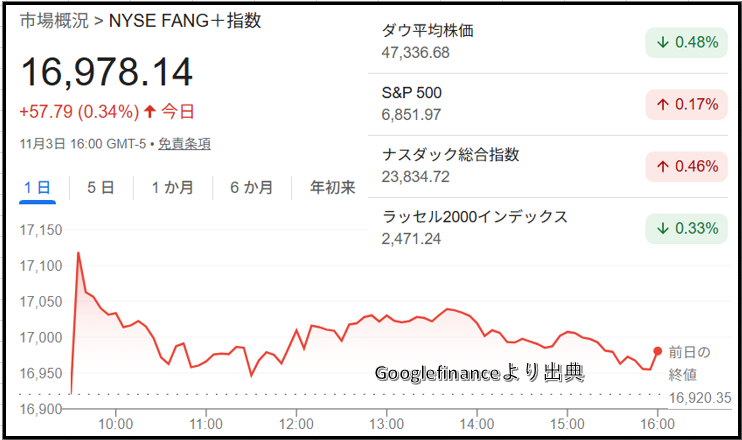Click the 市場概況 breadcrumb link

coord(48,21)
